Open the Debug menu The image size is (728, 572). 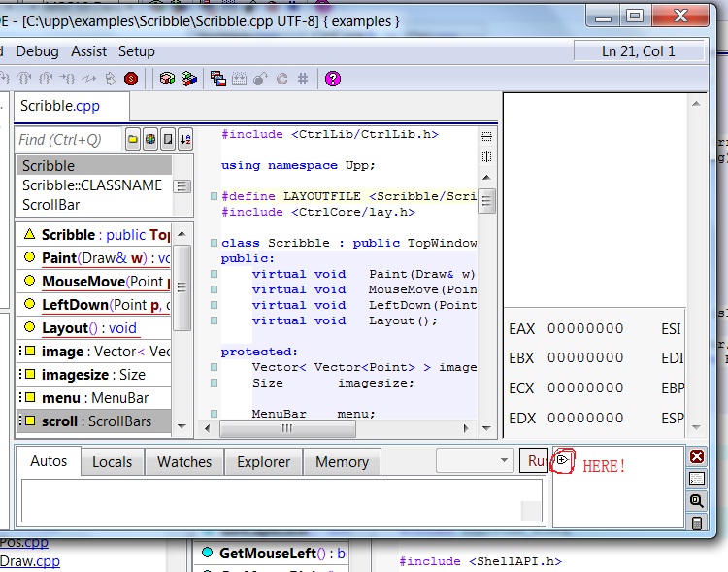37,50
